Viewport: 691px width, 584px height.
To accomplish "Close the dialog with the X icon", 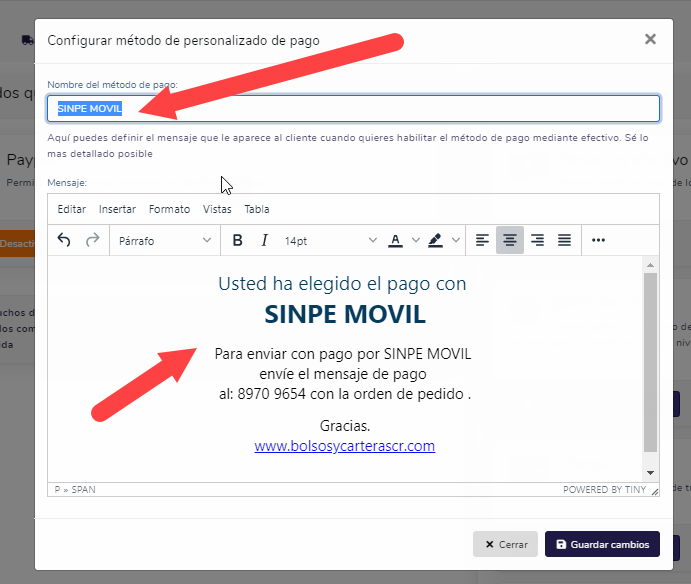I will 650,39.
